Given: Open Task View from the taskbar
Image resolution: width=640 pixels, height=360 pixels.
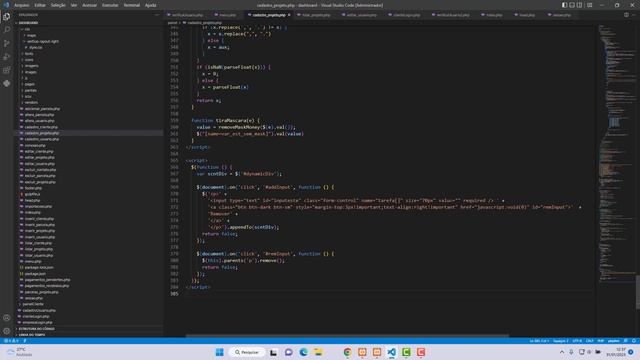Looking at the screenshot, I should (x=273, y=352).
